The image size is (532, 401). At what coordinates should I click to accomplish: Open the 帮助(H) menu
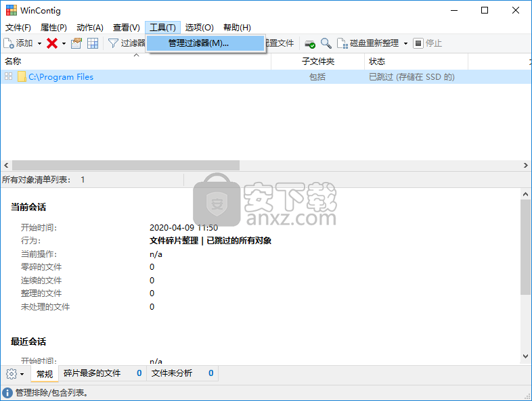tap(237, 28)
